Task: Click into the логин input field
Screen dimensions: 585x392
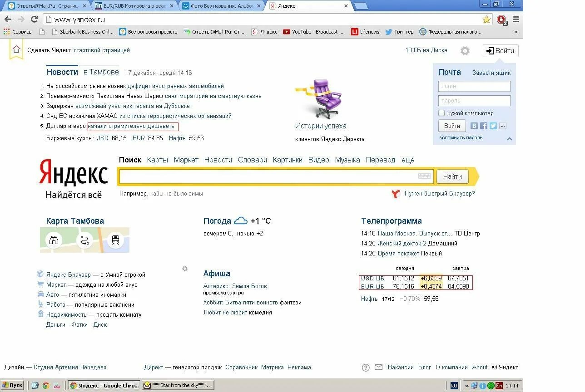Action: [x=474, y=86]
